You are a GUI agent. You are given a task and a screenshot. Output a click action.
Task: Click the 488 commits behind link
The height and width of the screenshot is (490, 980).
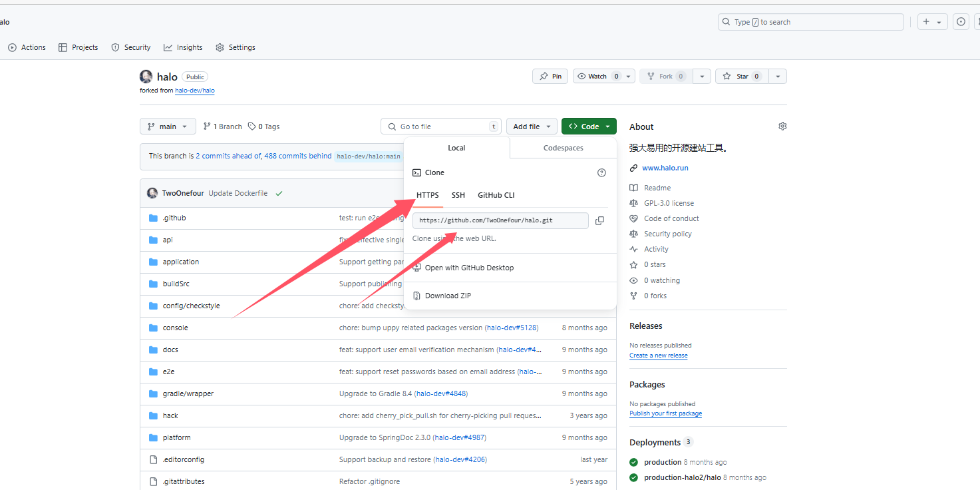(298, 156)
